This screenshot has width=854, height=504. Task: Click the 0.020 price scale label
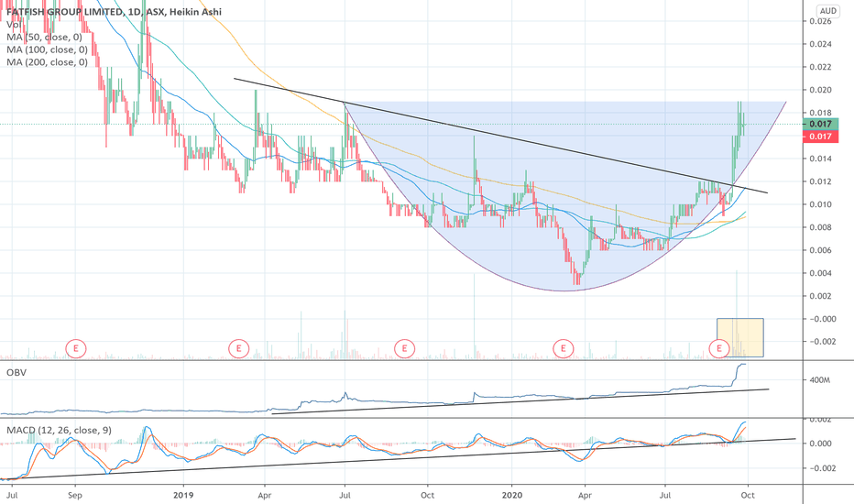point(820,90)
